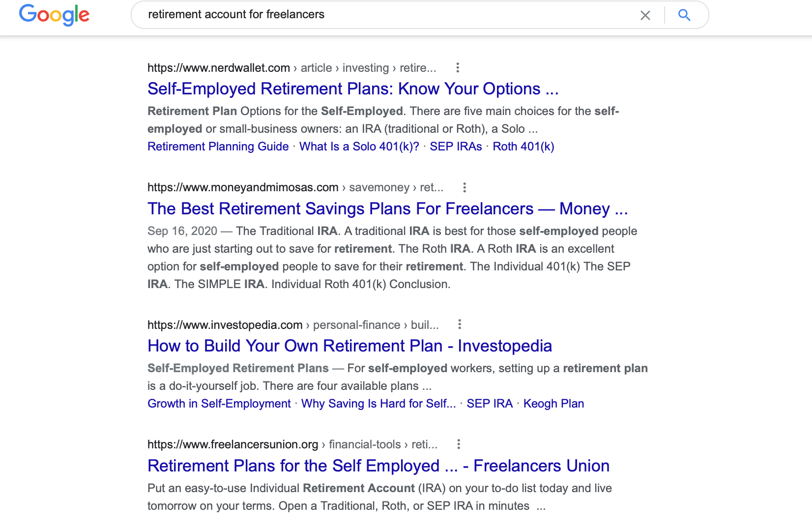812x527 pixels.
Task: Open more options for NerdWallet result
Action: pos(458,68)
